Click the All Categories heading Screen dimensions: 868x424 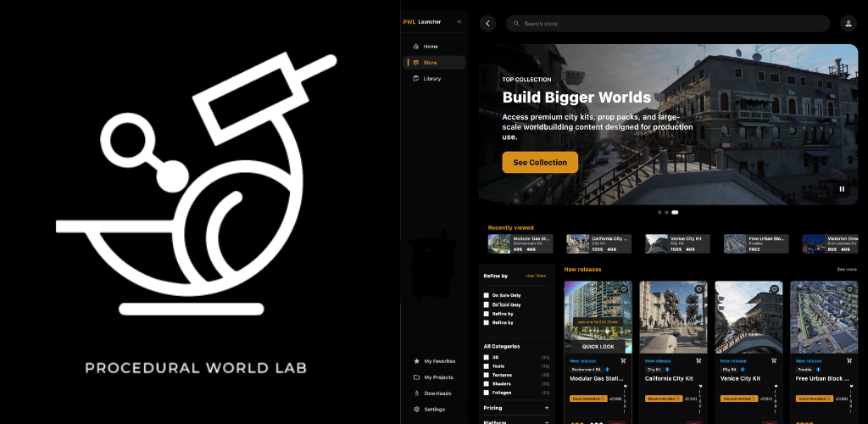coord(502,347)
